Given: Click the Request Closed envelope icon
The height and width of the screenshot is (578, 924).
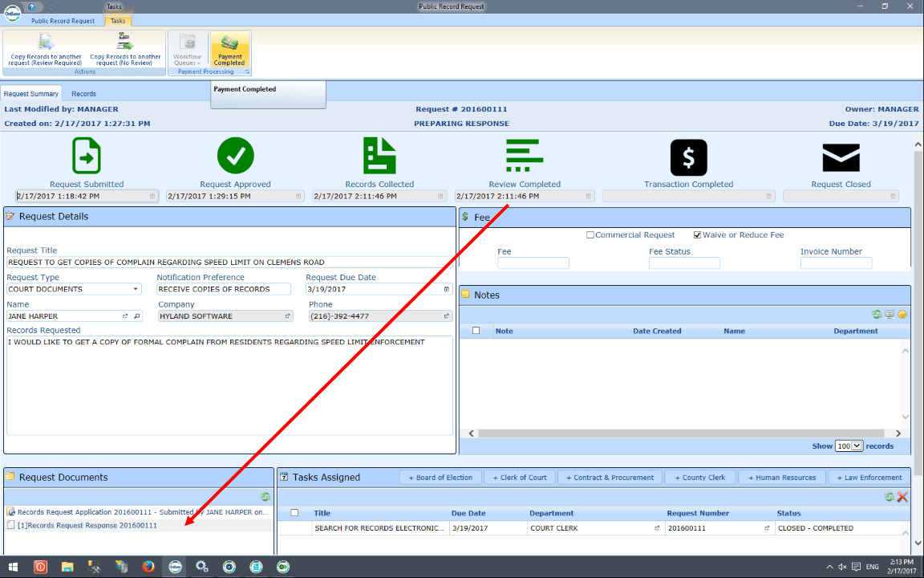Looking at the screenshot, I should pos(841,157).
